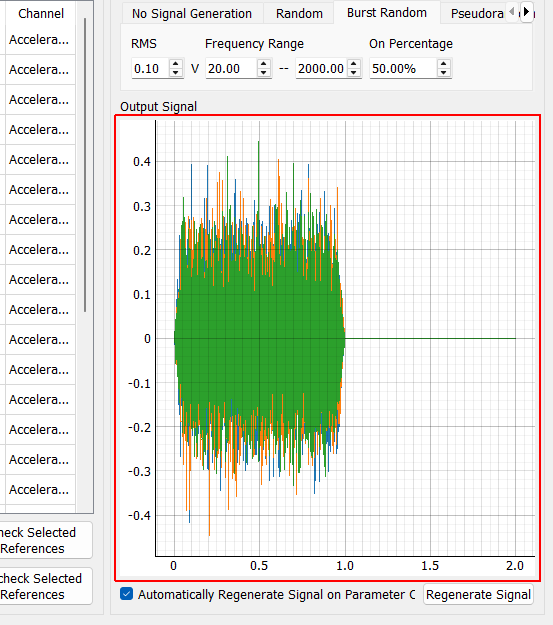The image size is (553, 625).
Task: Click the lower frequency field 20.00
Action: tap(231, 69)
